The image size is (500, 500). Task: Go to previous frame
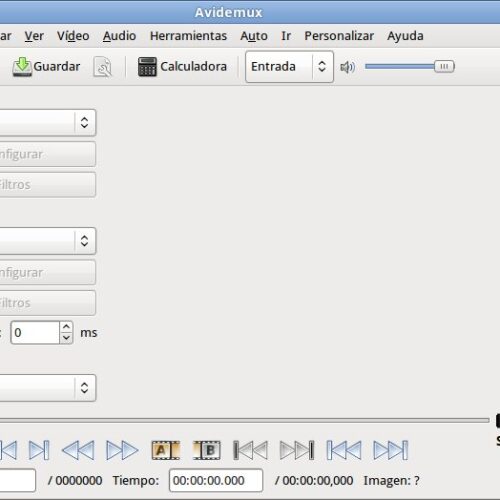click(8, 450)
